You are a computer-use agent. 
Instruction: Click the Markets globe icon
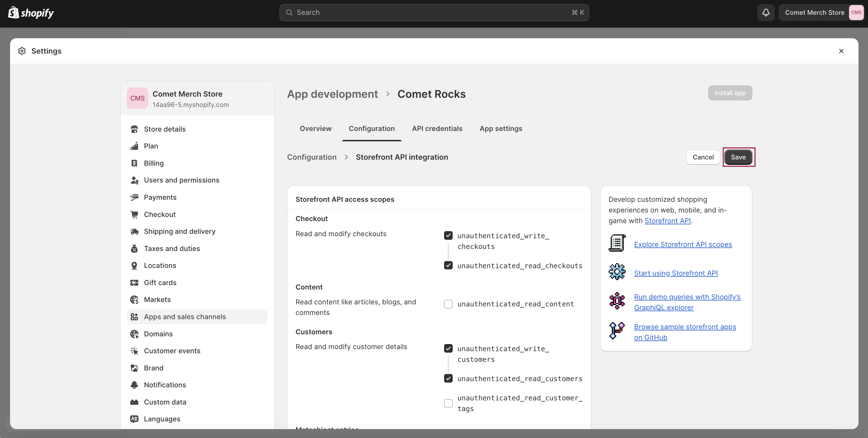134,300
